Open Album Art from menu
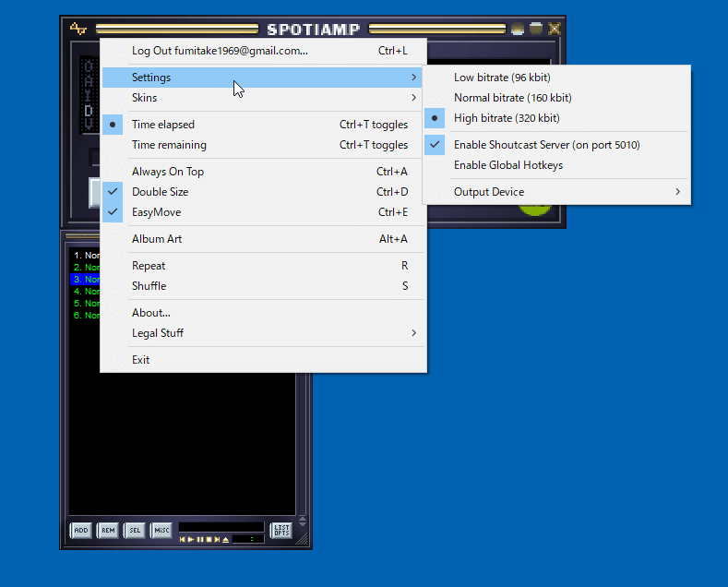Image resolution: width=728 pixels, height=587 pixels. (x=263, y=239)
